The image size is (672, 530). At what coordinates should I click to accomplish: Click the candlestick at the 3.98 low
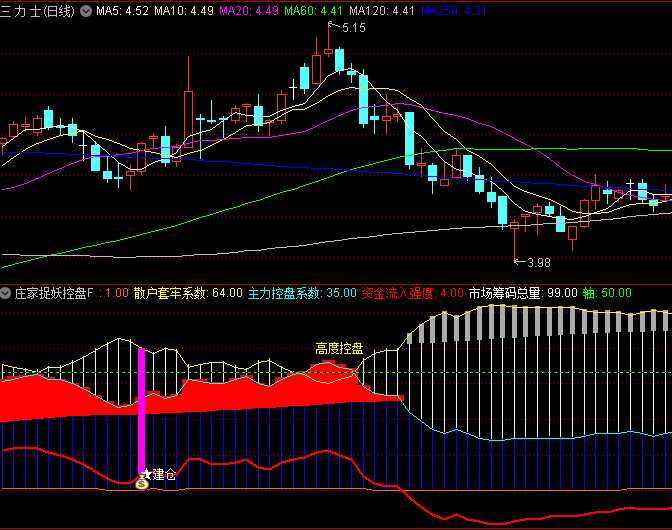[515, 238]
